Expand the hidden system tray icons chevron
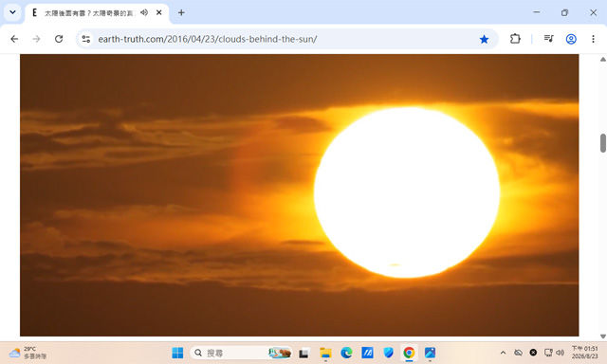This screenshot has width=607, height=364. [x=503, y=353]
